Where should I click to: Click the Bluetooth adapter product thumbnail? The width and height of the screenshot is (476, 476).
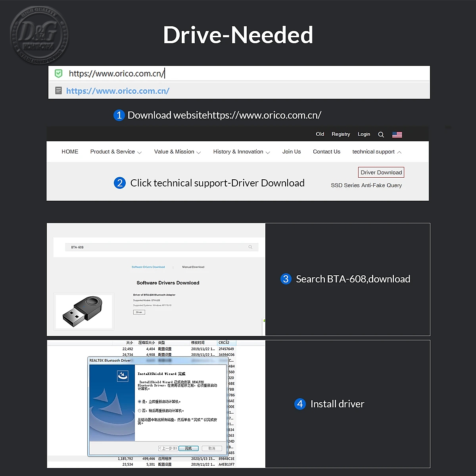coord(84,311)
